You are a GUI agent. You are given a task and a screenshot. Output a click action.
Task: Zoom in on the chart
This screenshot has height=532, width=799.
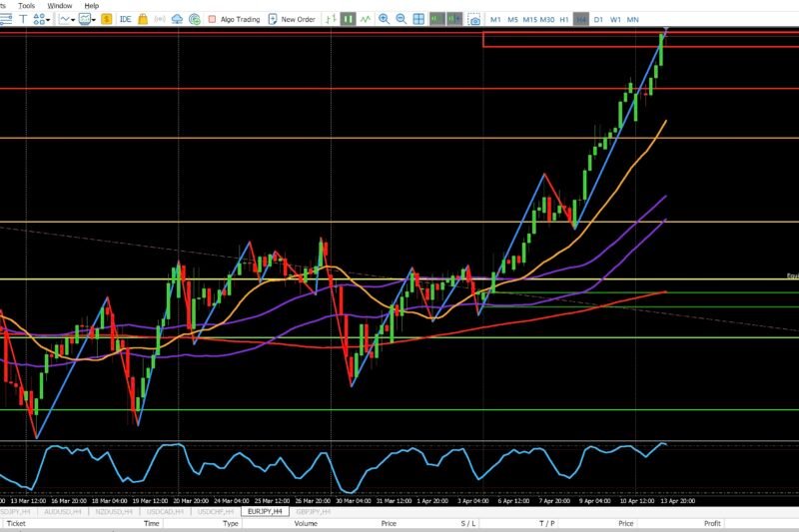(384, 19)
